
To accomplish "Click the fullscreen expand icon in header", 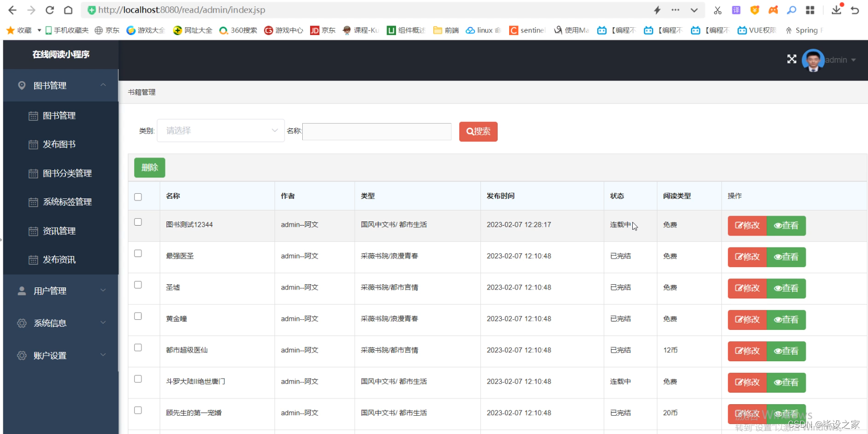I will tap(792, 59).
